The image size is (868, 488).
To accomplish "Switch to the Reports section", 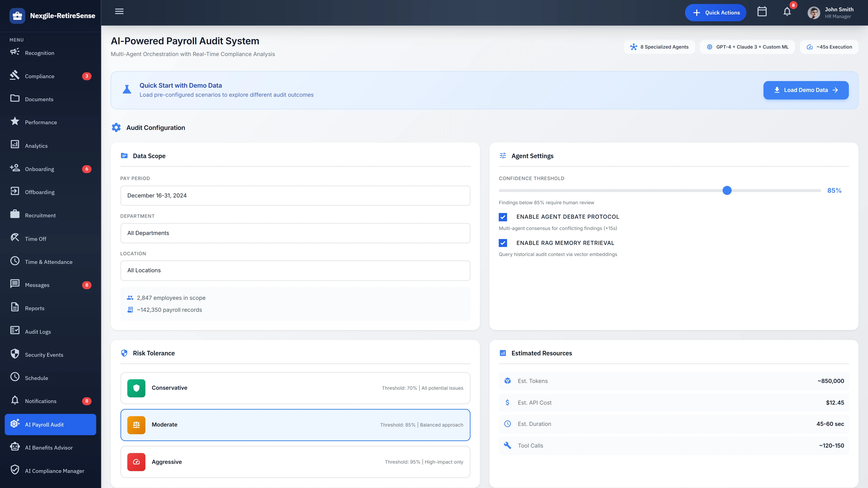I will click(35, 308).
